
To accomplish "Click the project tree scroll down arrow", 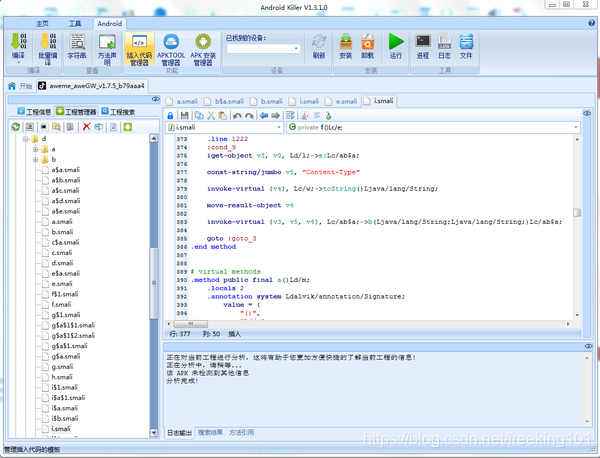I will tap(154, 433).
